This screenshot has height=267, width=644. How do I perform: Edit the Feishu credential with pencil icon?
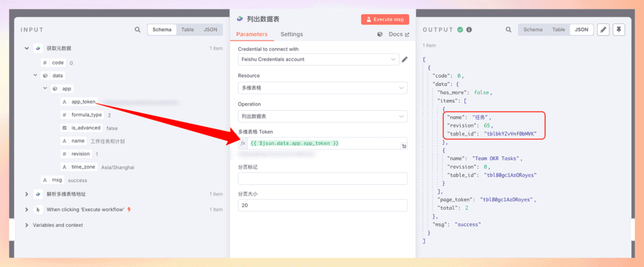pyautogui.click(x=405, y=59)
